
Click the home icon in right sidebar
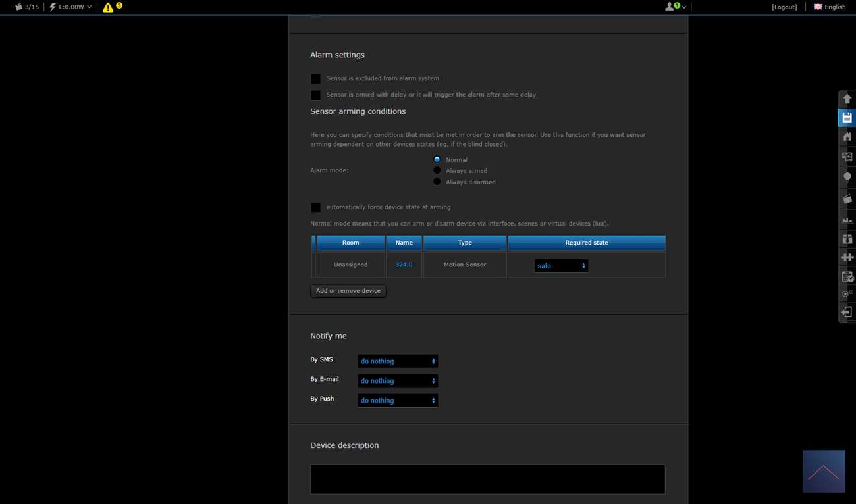click(847, 137)
